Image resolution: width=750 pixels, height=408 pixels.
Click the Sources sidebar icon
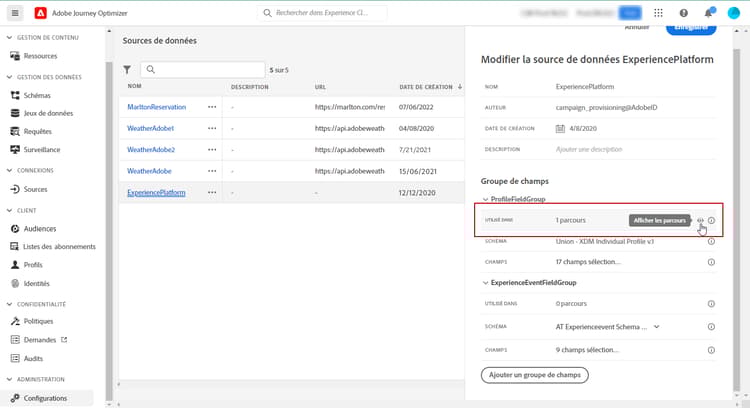tap(15, 189)
